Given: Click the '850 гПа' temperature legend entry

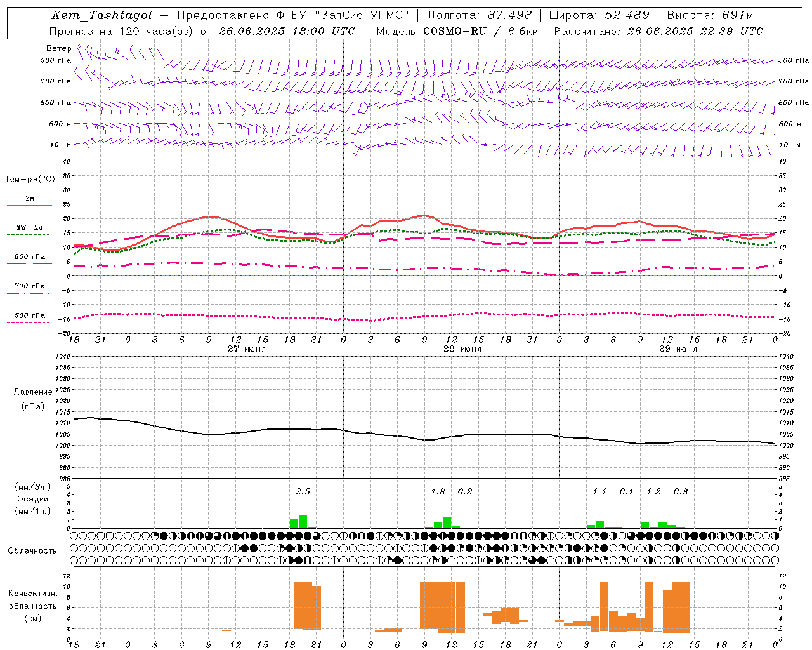Looking at the screenshot, I should point(29,257).
